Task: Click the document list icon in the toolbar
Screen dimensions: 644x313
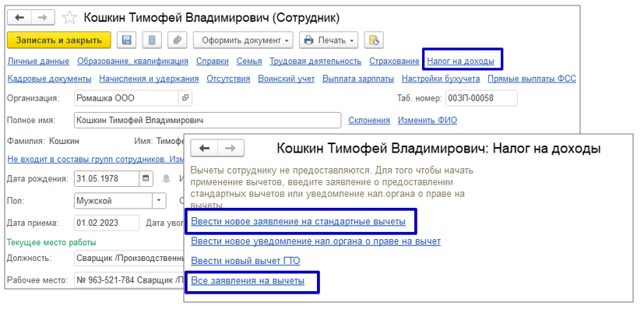Action: click(x=152, y=40)
